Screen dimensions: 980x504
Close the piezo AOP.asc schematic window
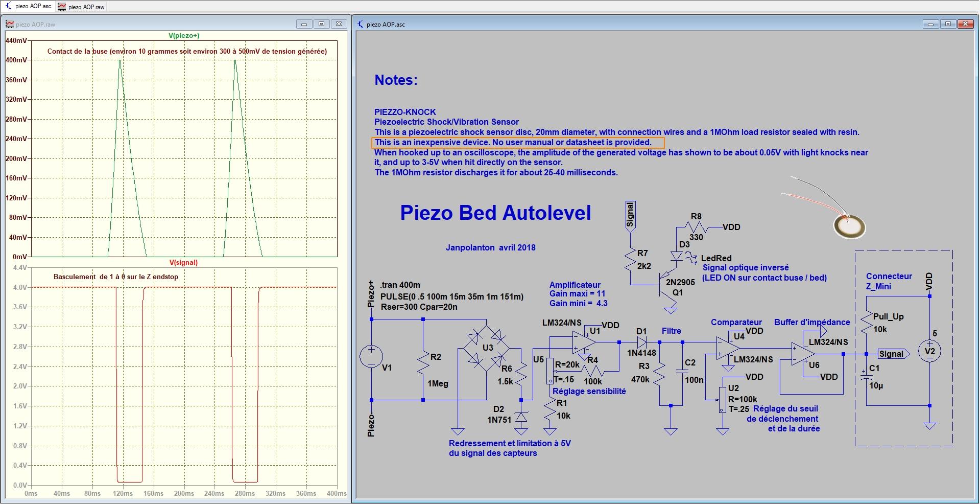pyautogui.click(x=965, y=24)
